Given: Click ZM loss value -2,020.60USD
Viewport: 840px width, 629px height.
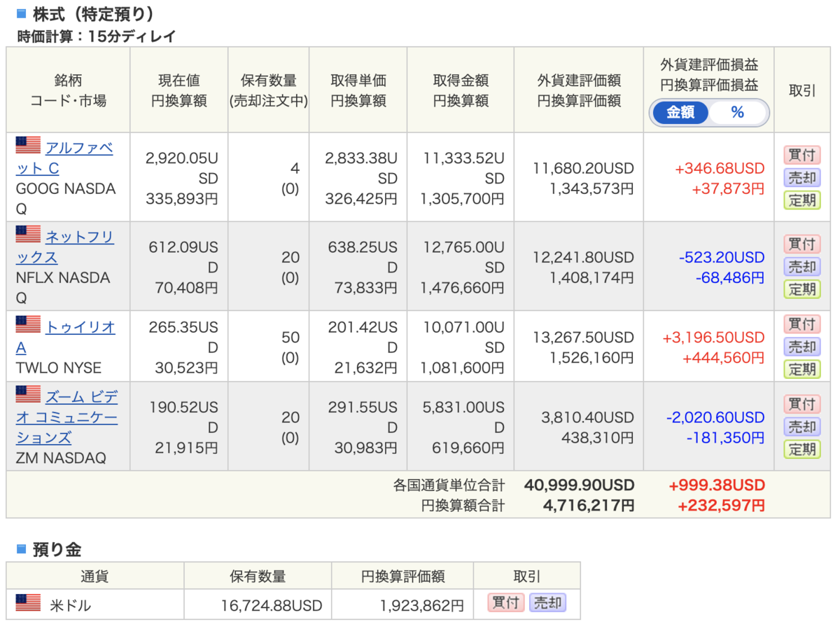Looking at the screenshot, I should pyautogui.click(x=715, y=417).
